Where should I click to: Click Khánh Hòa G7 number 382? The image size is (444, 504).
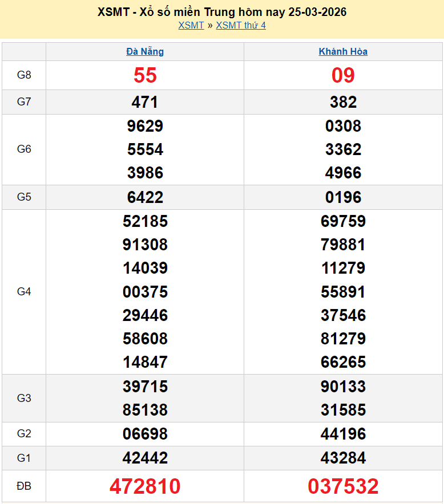(x=343, y=102)
